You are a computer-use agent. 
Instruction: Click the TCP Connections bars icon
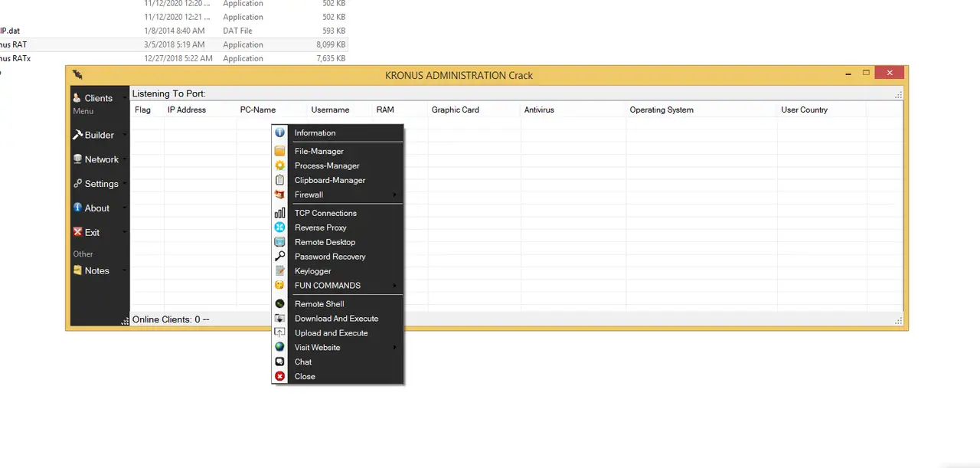click(x=279, y=213)
